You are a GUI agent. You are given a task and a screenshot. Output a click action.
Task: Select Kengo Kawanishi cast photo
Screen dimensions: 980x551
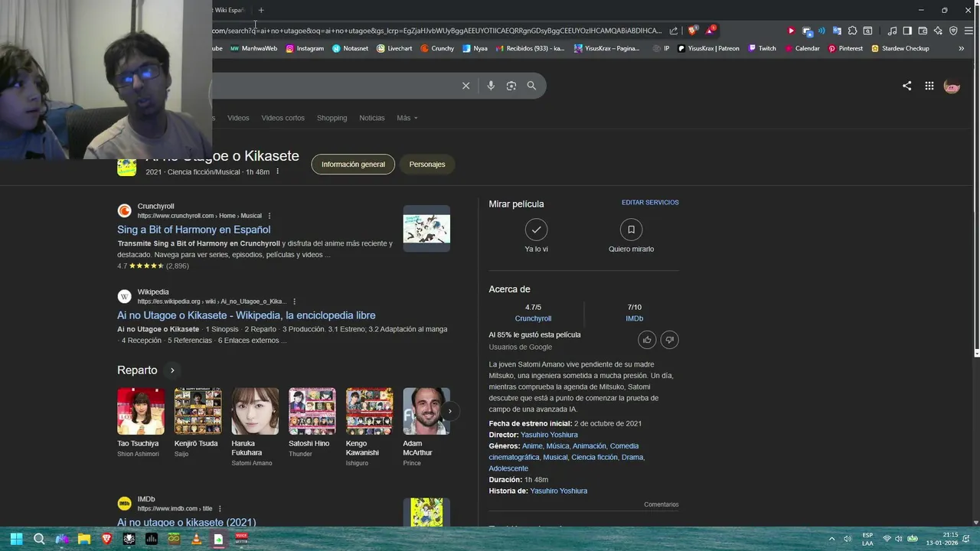point(369,411)
